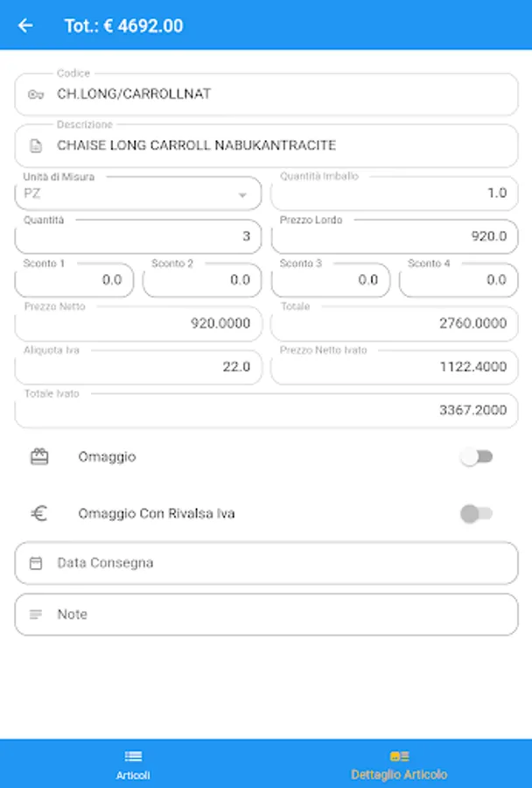Edit the Prezzo Lordo field
Viewport: 532px width, 788px height.
[395, 237]
